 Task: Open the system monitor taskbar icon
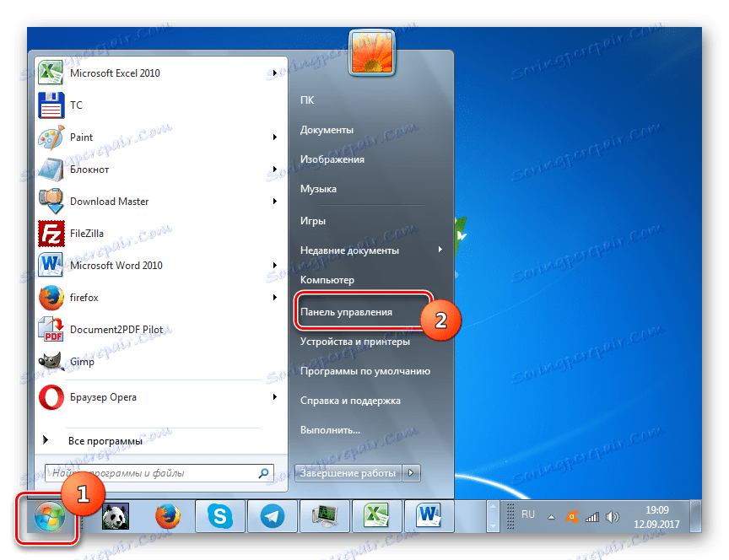pyautogui.click(x=325, y=516)
